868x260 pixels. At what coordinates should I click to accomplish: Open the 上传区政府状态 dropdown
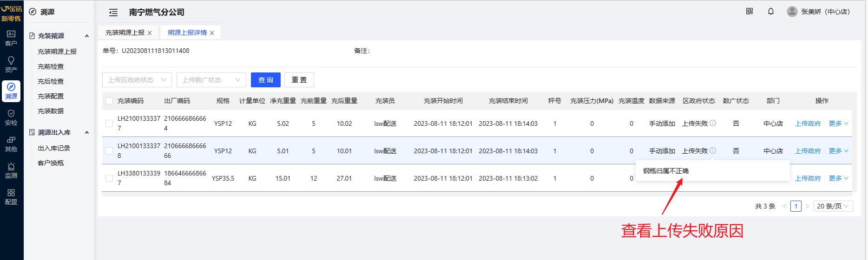coord(137,80)
